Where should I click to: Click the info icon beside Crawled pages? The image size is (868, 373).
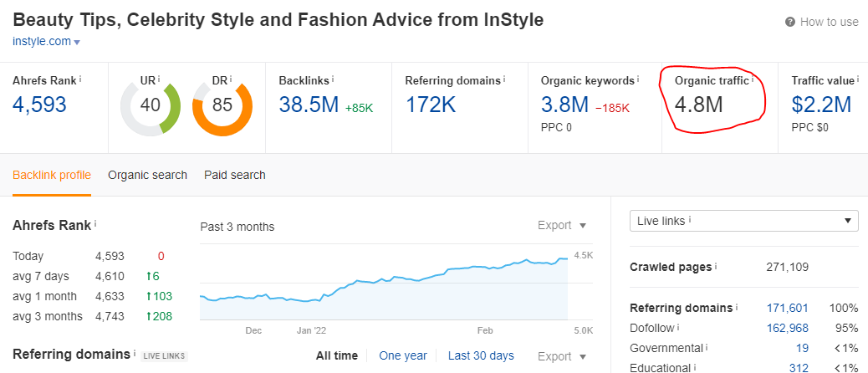[x=716, y=266]
